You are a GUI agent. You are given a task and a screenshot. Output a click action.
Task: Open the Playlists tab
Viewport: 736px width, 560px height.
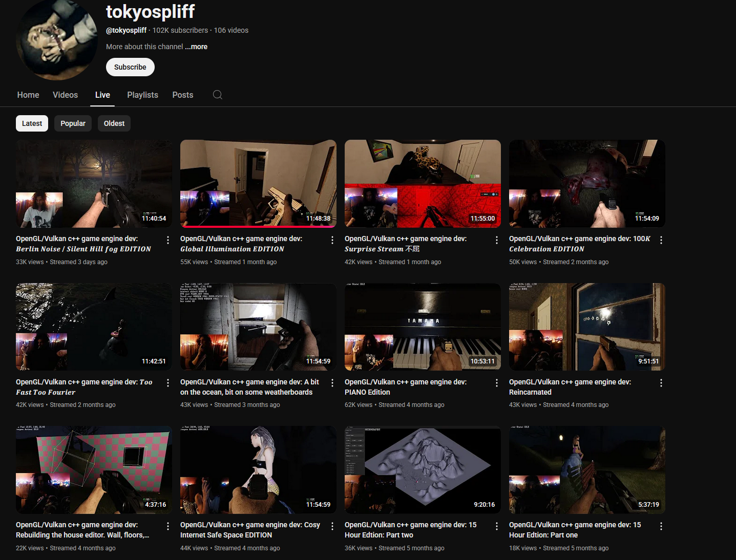[142, 95]
